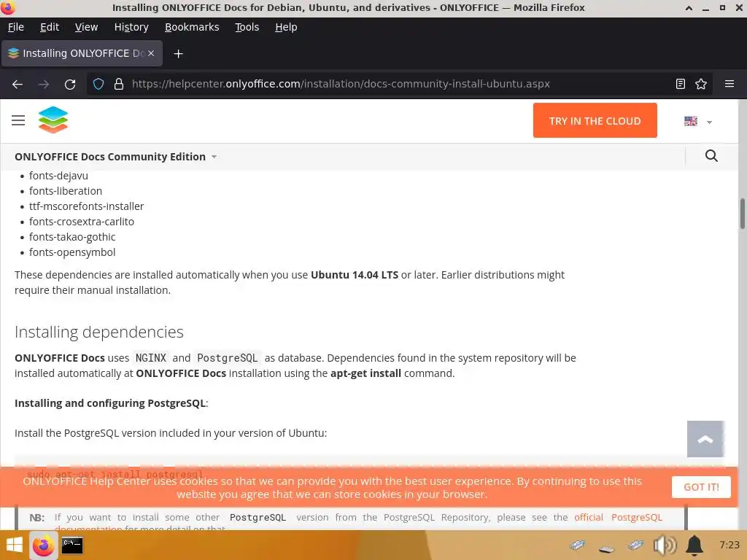Open the site hamburger menu
This screenshot has height=560, width=747.
[x=18, y=120]
